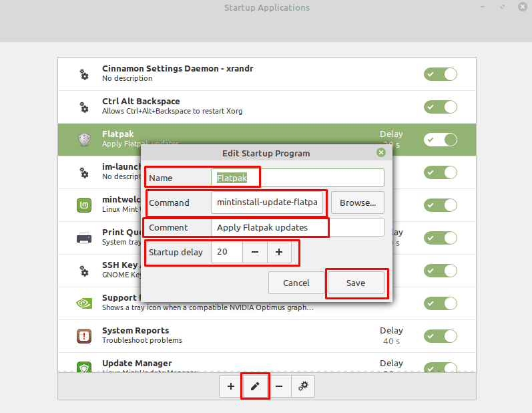The width and height of the screenshot is (532, 413).
Task: Click the add startup application plus button
Action: click(231, 386)
